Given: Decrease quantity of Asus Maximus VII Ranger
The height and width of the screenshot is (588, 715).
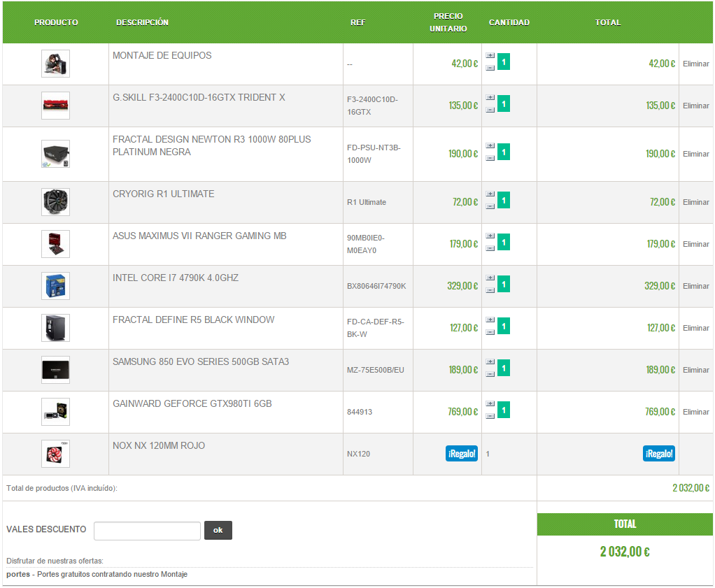Looking at the screenshot, I should tap(490, 248).
